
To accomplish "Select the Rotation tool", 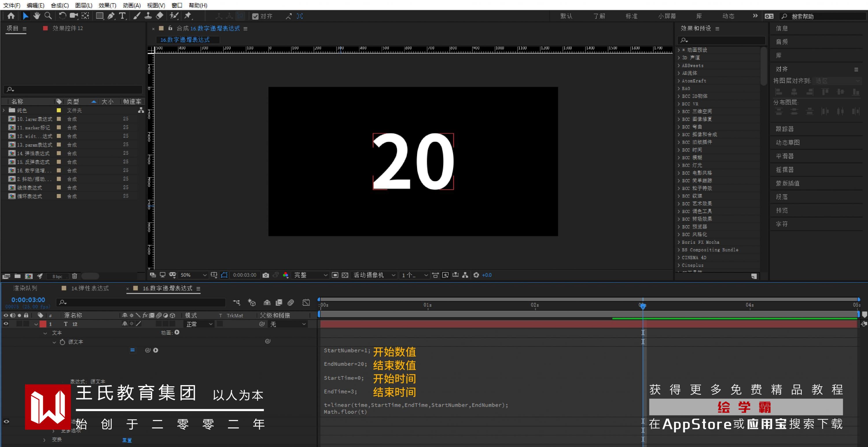I will coord(62,16).
